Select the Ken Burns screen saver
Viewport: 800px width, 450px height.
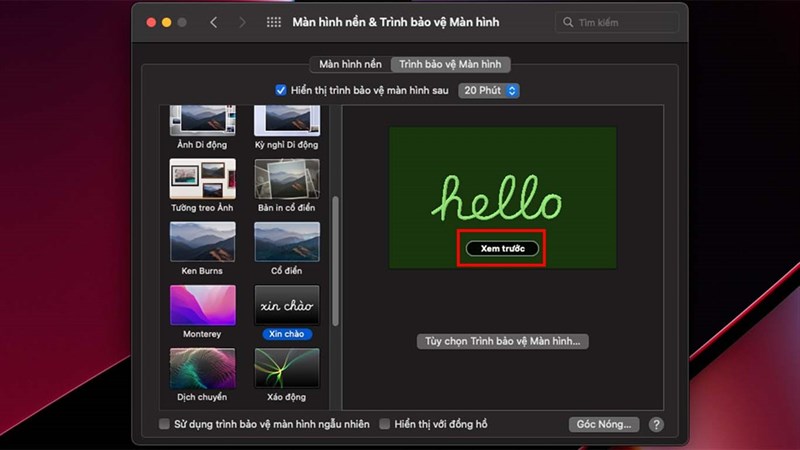(x=202, y=241)
